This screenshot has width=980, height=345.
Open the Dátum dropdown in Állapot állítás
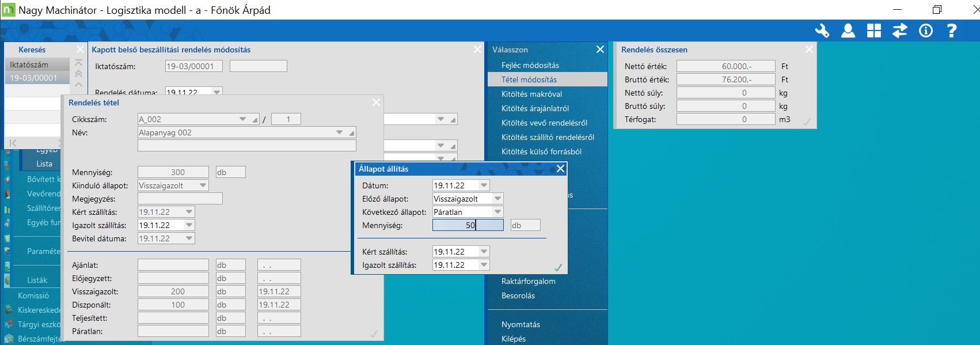coord(484,185)
